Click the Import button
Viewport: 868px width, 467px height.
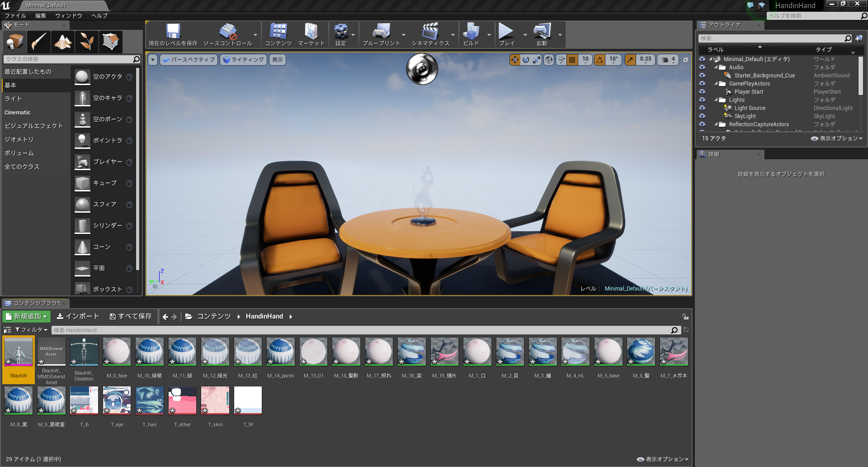[78, 316]
